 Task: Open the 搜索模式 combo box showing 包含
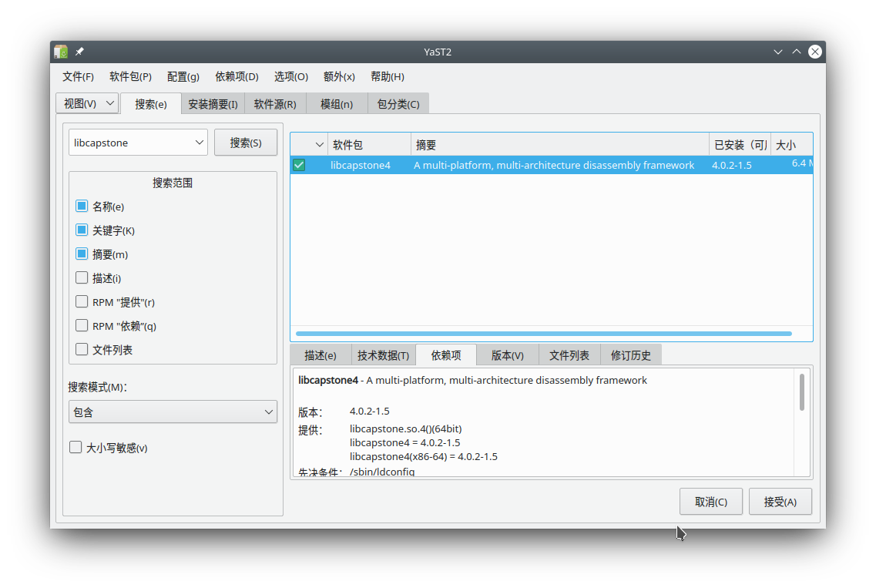click(172, 412)
